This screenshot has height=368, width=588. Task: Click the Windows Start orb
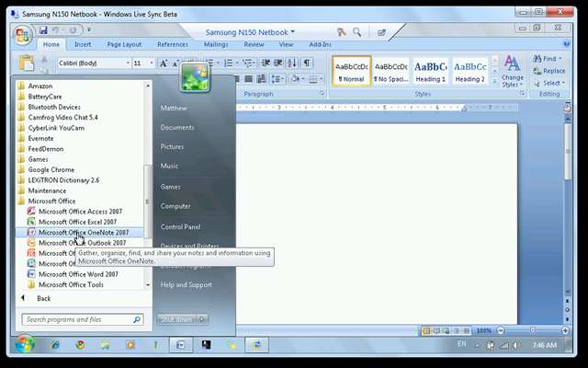(25, 344)
